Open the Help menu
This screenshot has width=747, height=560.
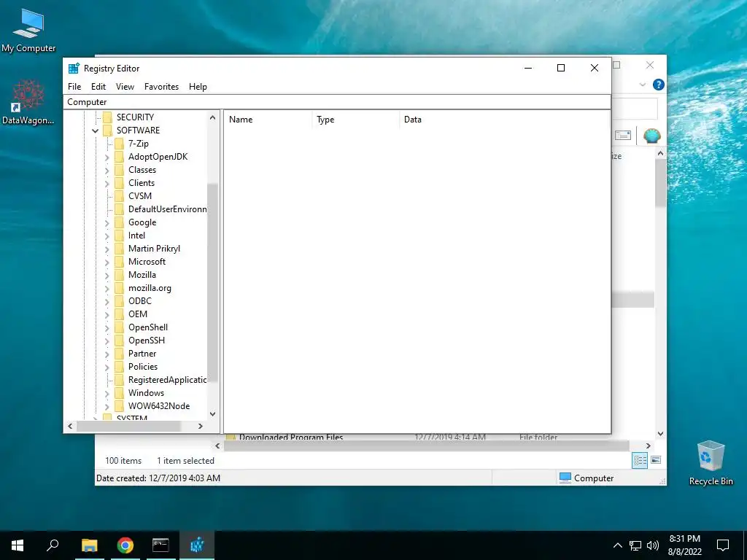tap(198, 87)
